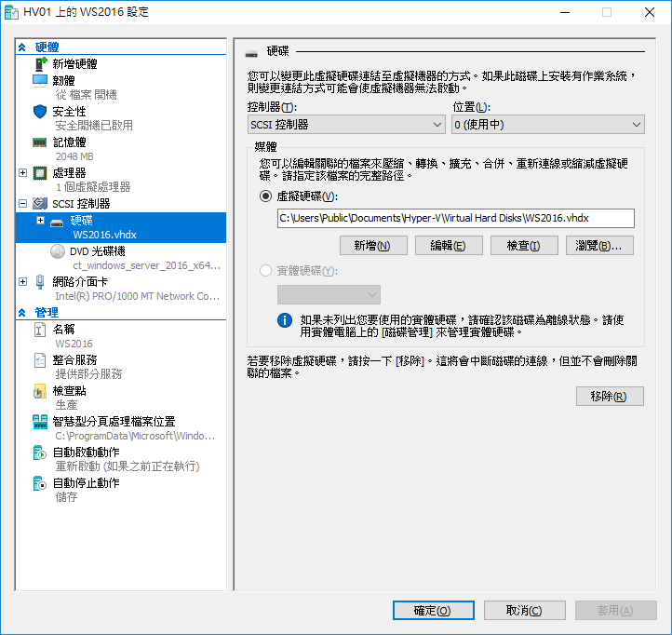Select the WS2016.vhdx tree label
The height and width of the screenshot is (635, 672).
pyautogui.click(x=104, y=235)
